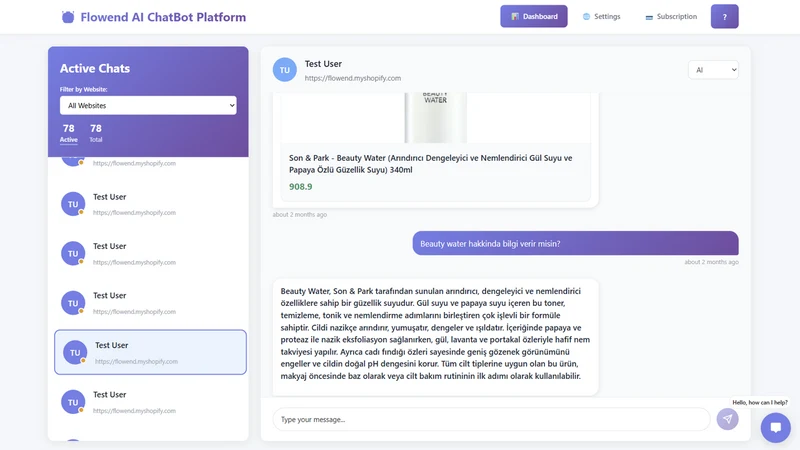This screenshot has width=800, height=450.
Task: Open the Filter by Website dropdown
Action: pyautogui.click(x=148, y=105)
